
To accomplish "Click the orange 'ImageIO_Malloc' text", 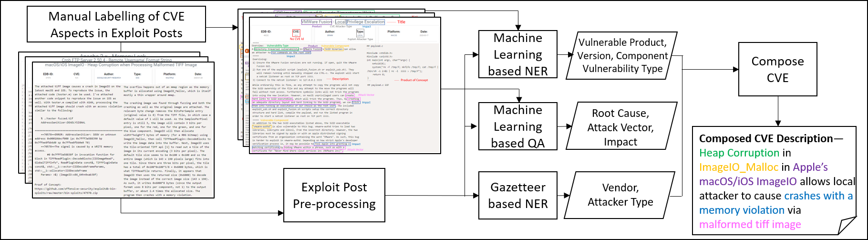I will pos(739,167).
